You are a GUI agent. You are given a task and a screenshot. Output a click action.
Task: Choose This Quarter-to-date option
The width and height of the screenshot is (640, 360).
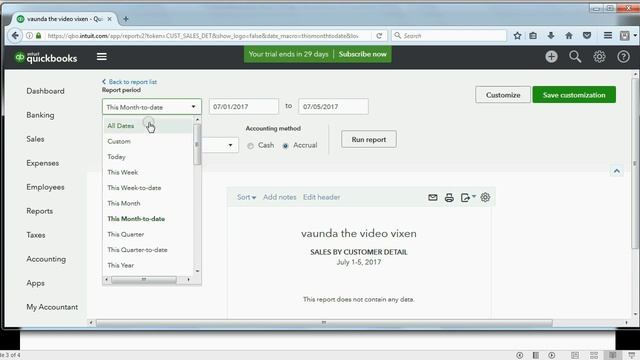(x=148, y=250)
